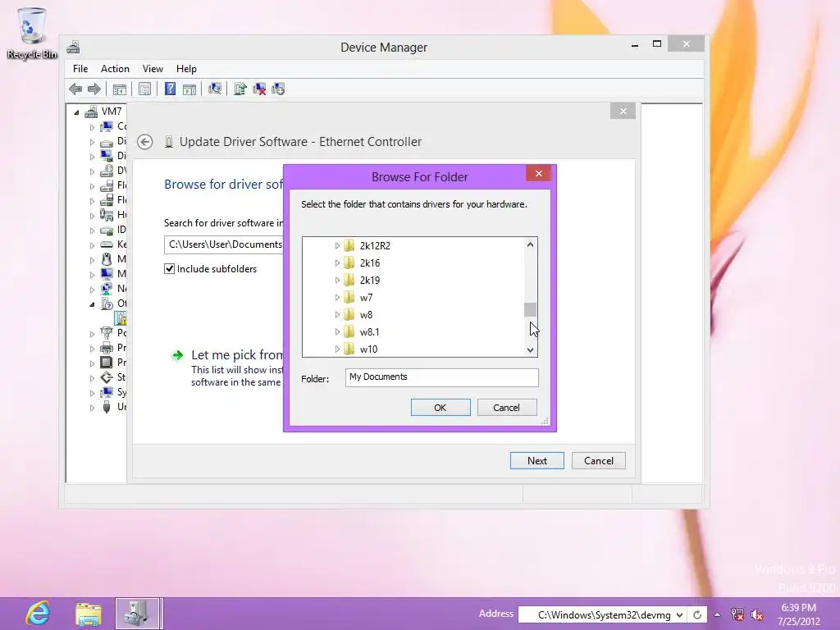840x630 pixels.
Task: Select the USB controllers plug icon
Action: [107, 407]
